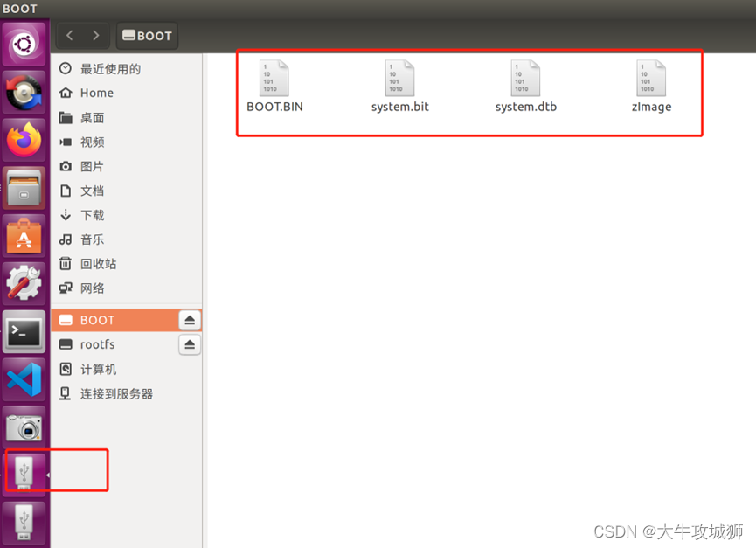Image resolution: width=756 pixels, height=548 pixels.
Task: Open 音乐 music folder in sidebar
Action: (127, 239)
